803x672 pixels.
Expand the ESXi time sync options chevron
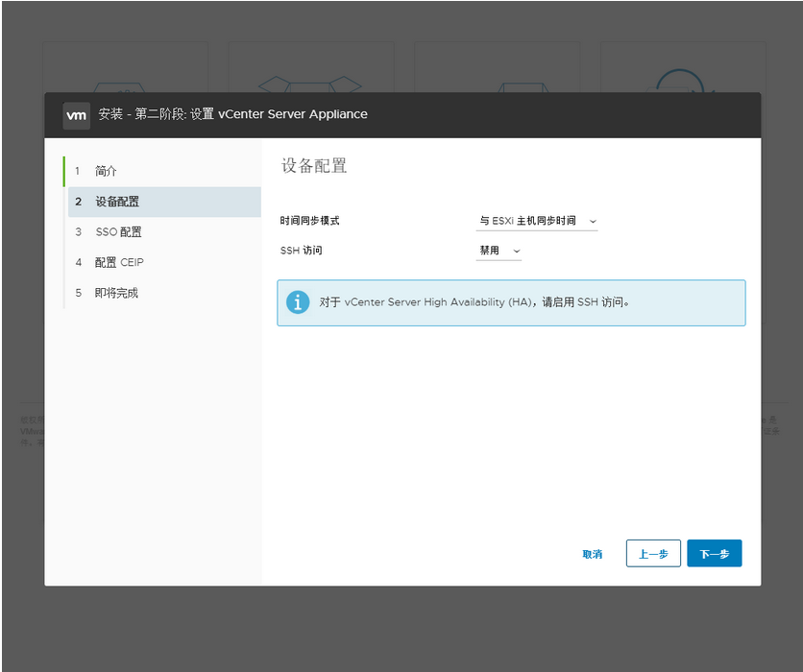pyautogui.click(x=593, y=221)
